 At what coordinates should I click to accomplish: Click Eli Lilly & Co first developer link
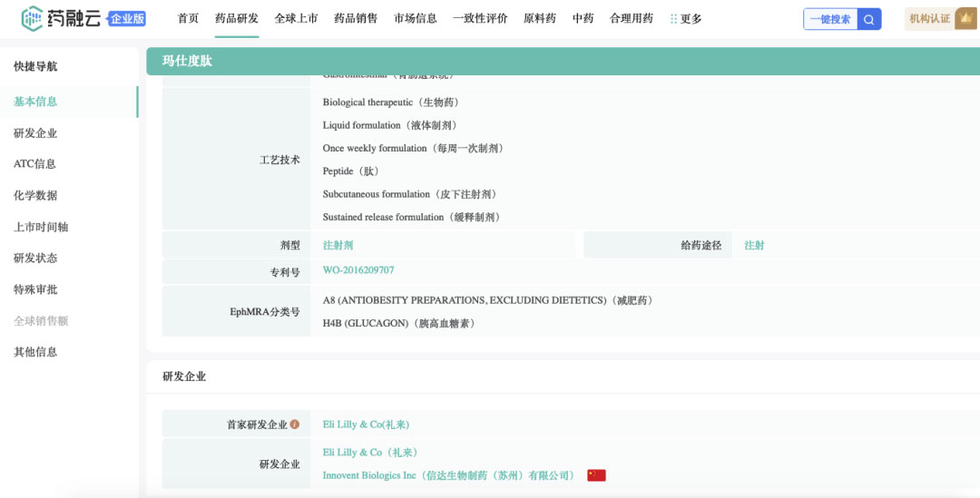point(366,425)
